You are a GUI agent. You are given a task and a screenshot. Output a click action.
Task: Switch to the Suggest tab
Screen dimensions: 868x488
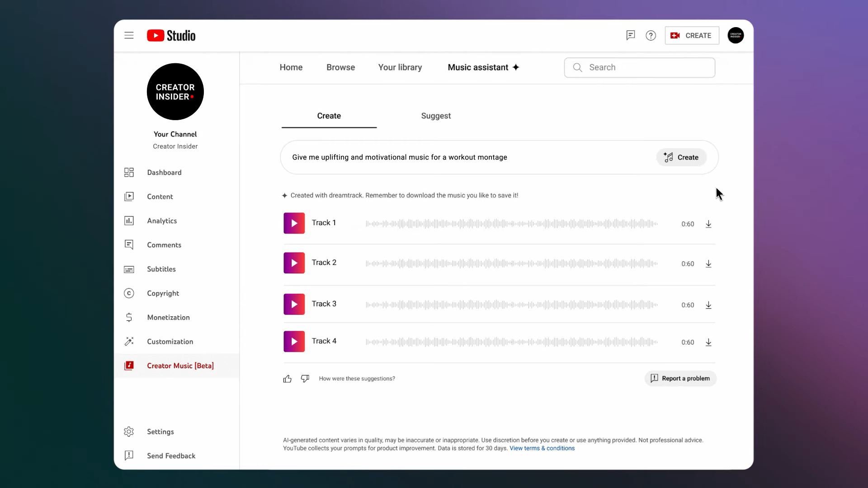436,116
